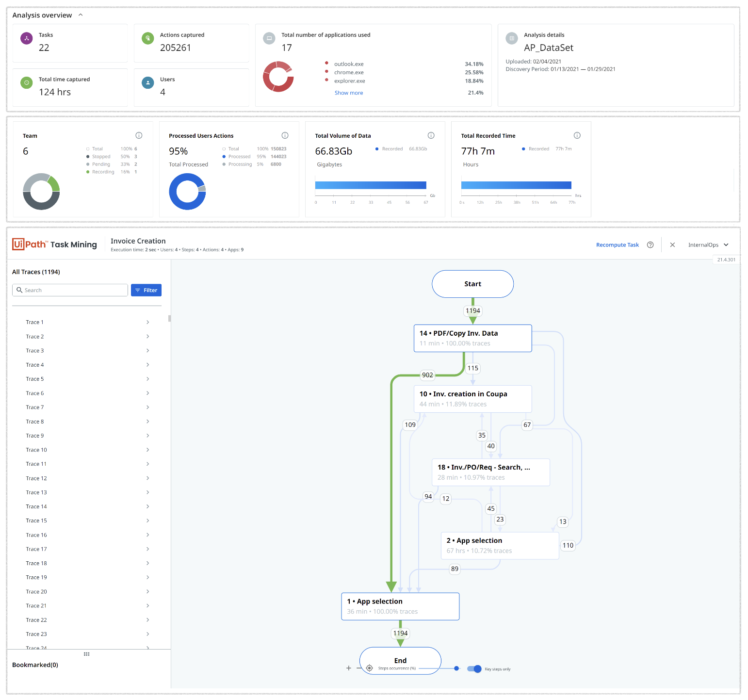Click the Total time captured clock icon
Screen dimensions: 748x700
(x=27, y=83)
